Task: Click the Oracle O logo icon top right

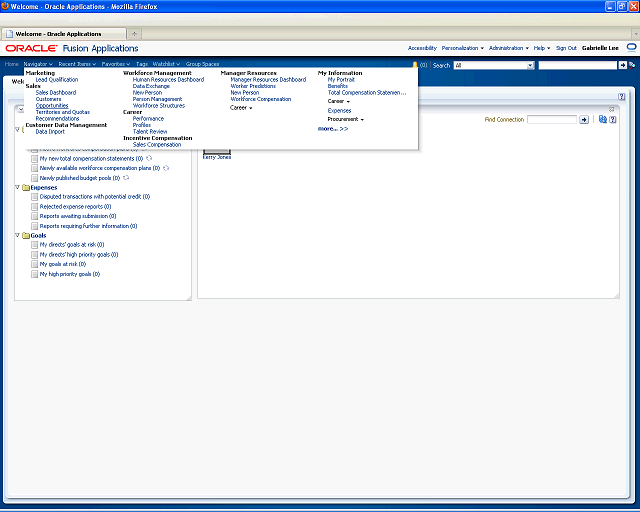Action: [x=631, y=48]
